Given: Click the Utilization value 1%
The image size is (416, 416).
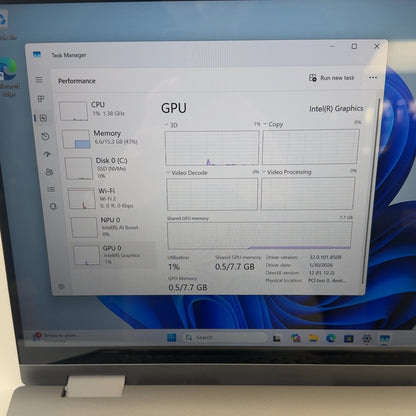Looking at the screenshot, I should [x=174, y=267].
